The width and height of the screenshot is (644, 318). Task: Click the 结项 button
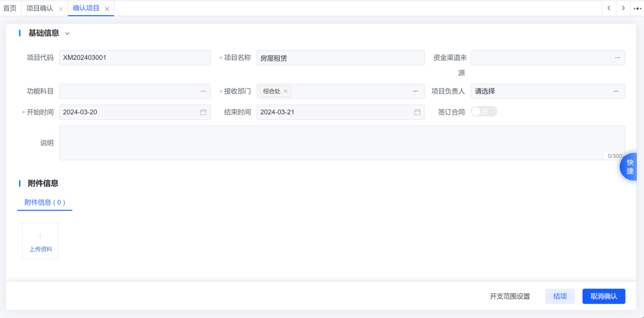(x=560, y=296)
